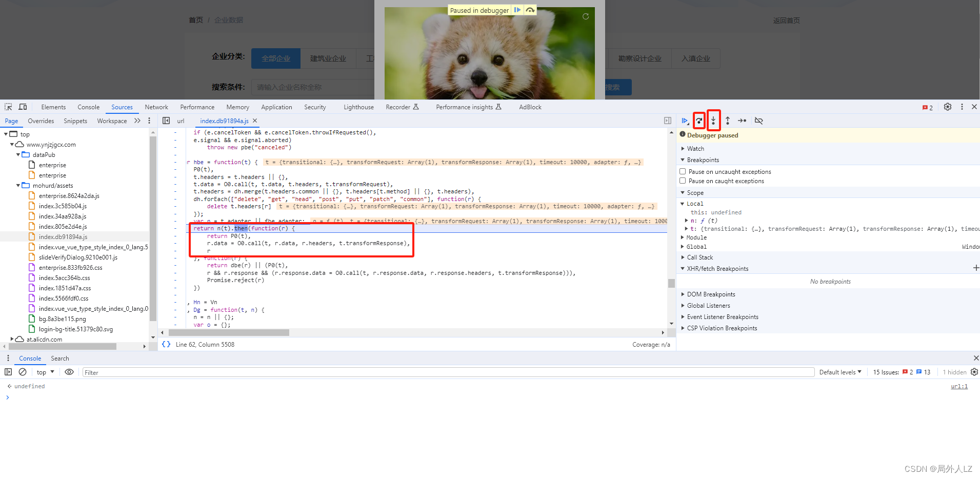
Task: Close the index.db91894a.js editor tab
Action: [255, 121]
